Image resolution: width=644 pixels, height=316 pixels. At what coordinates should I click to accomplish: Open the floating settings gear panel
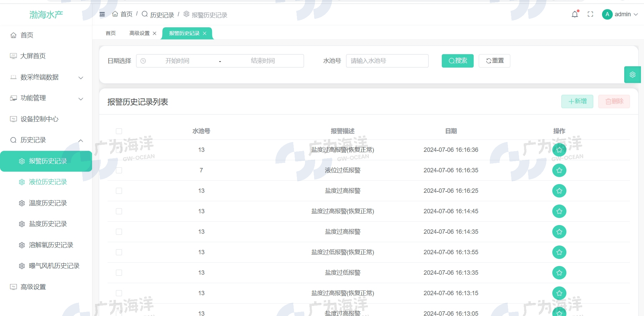pyautogui.click(x=632, y=75)
